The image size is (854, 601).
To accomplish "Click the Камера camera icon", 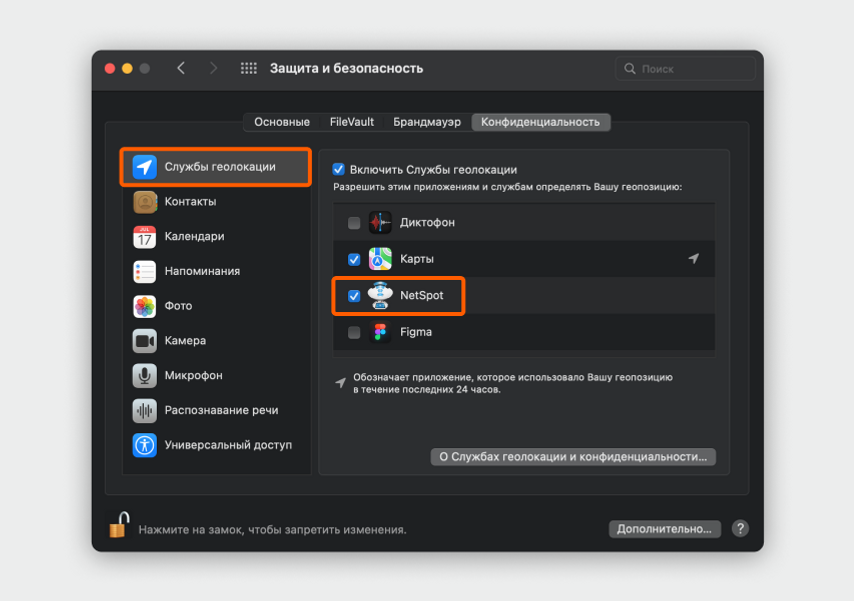I will pos(144,341).
